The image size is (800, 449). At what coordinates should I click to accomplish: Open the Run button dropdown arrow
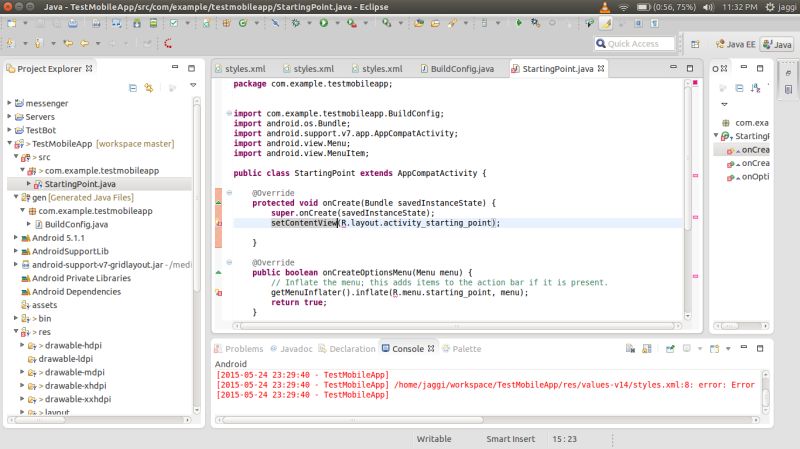(x=337, y=23)
